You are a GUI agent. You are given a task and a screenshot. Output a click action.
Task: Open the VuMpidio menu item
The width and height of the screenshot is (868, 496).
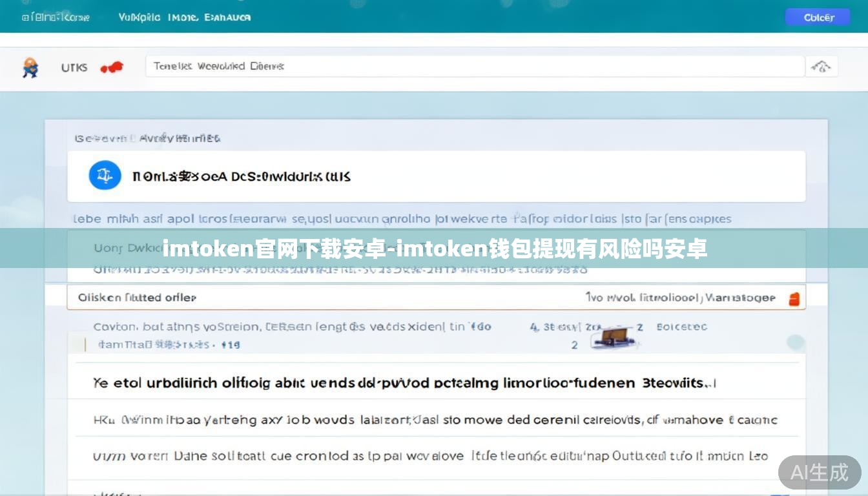click(x=139, y=17)
